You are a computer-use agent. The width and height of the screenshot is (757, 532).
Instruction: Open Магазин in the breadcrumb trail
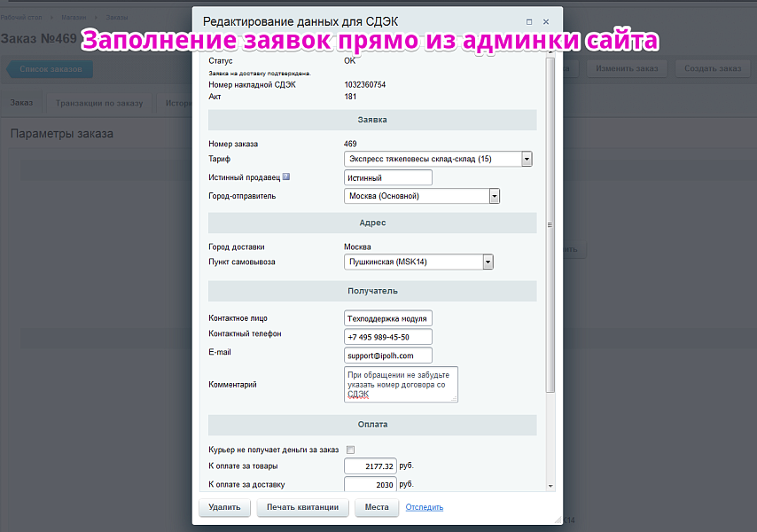(74, 16)
